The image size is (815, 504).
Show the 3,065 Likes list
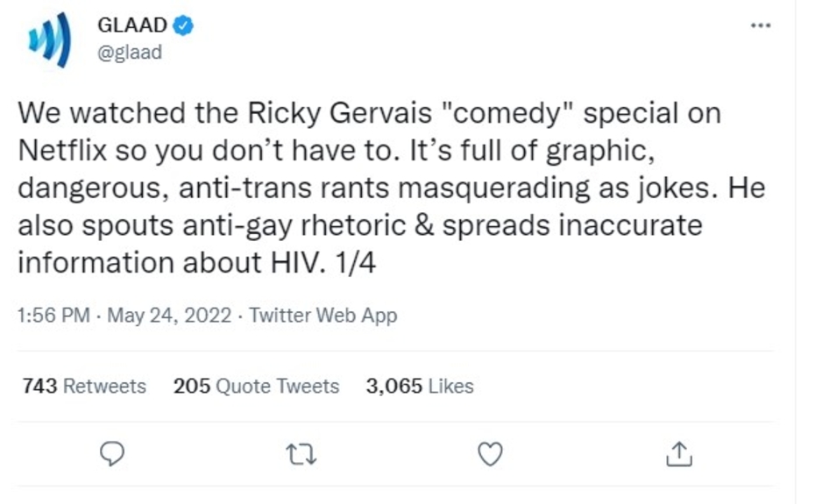[x=420, y=387]
